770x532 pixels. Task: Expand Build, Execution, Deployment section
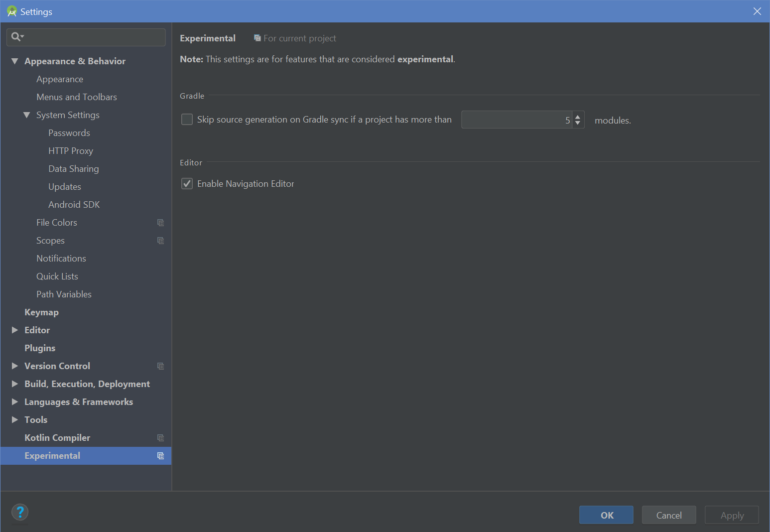point(15,384)
